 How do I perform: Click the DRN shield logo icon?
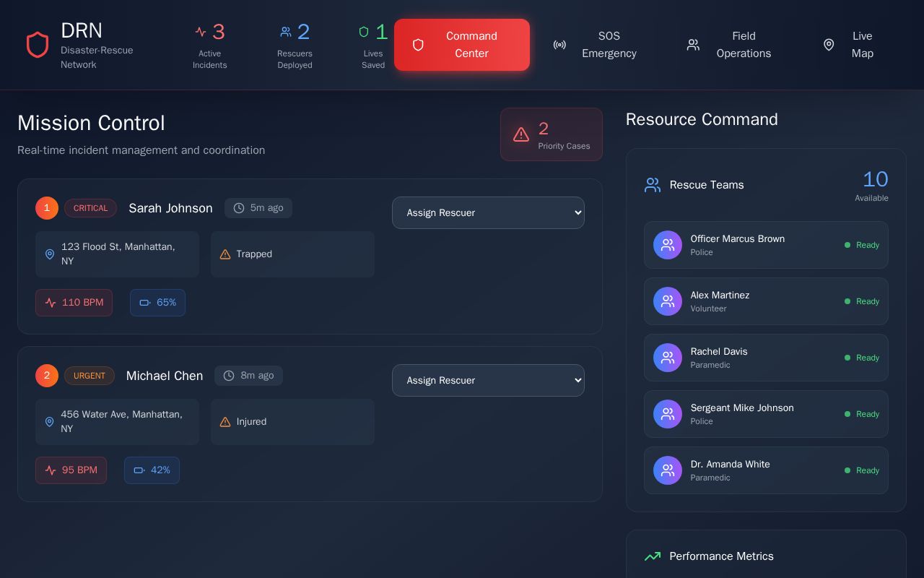pyautogui.click(x=38, y=45)
